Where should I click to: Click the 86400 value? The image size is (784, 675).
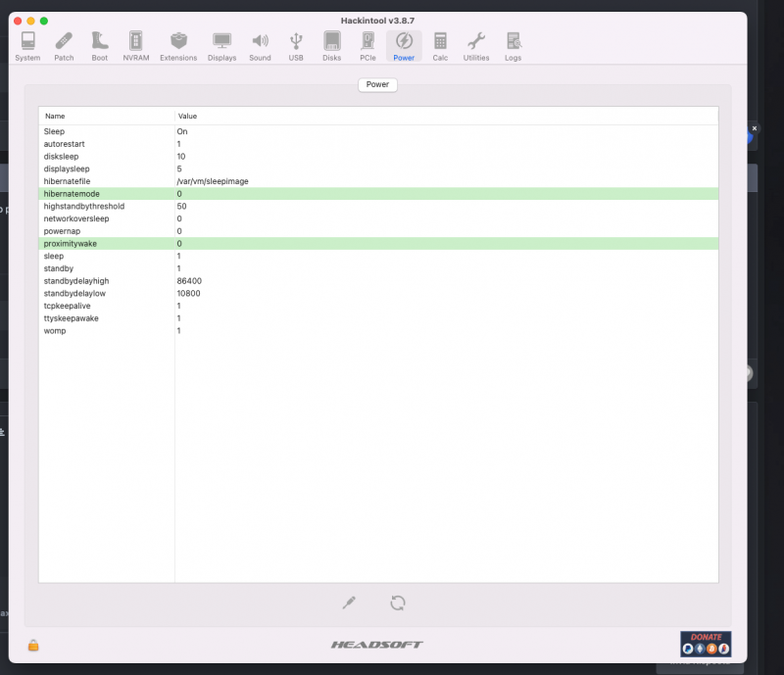click(x=189, y=281)
